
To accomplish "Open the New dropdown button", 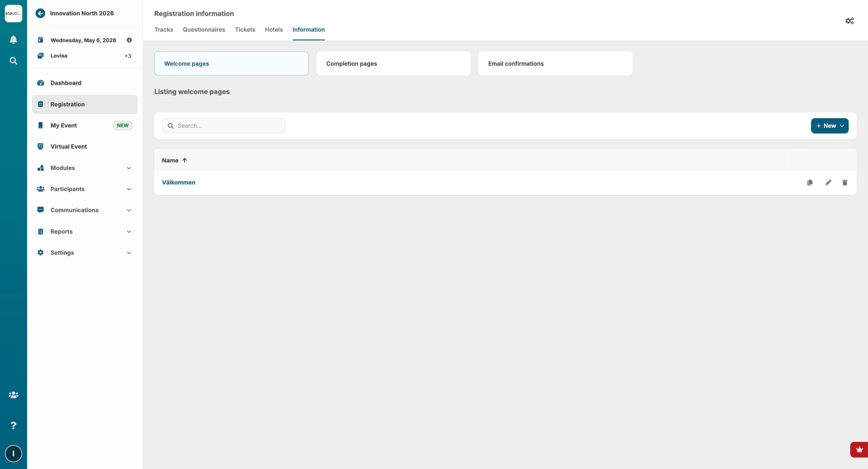I will click(x=830, y=126).
